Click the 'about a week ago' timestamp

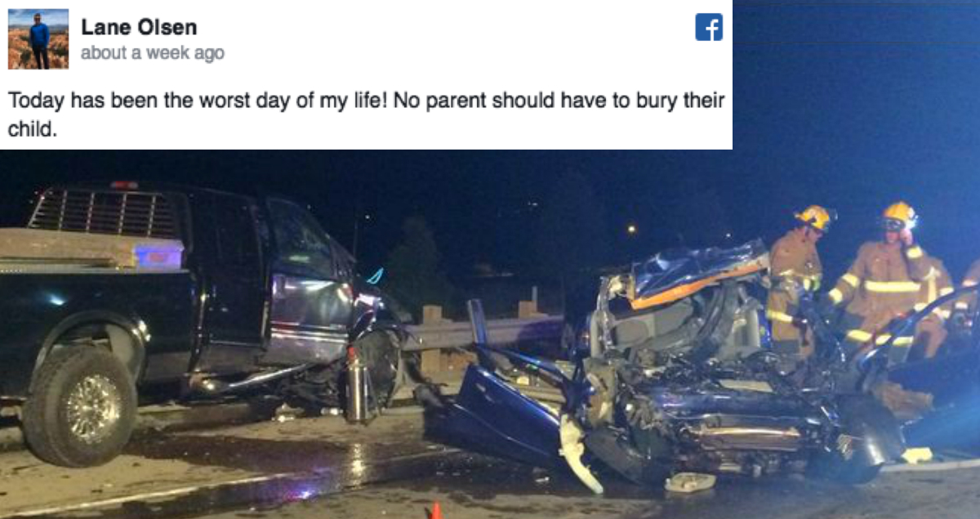click(x=152, y=54)
